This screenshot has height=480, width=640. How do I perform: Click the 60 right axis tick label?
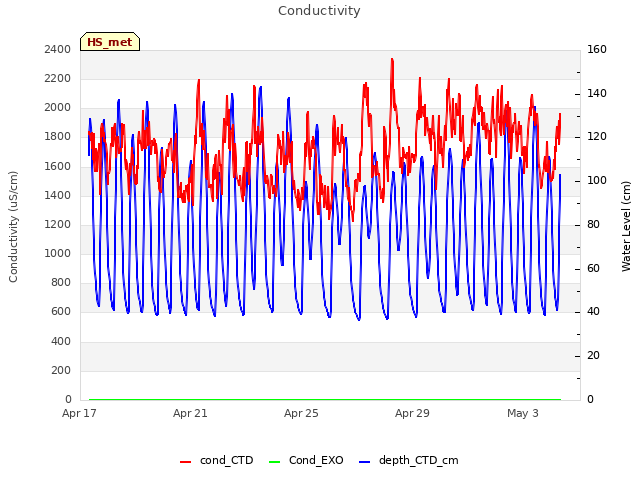pos(593,269)
